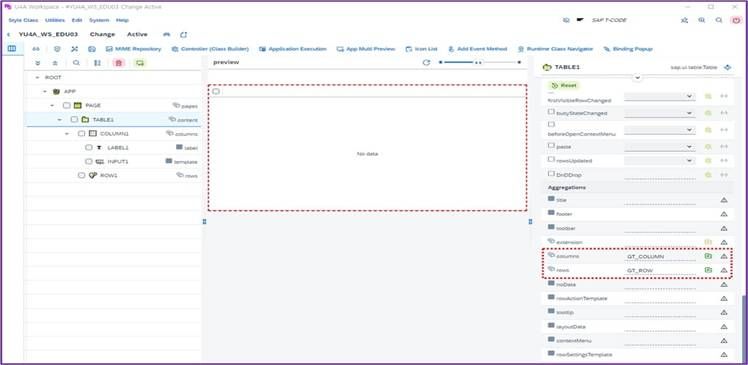Screen dimensions: 748x365
Task: Click the expand all tree nodes icon
Action: click(38, 63)
